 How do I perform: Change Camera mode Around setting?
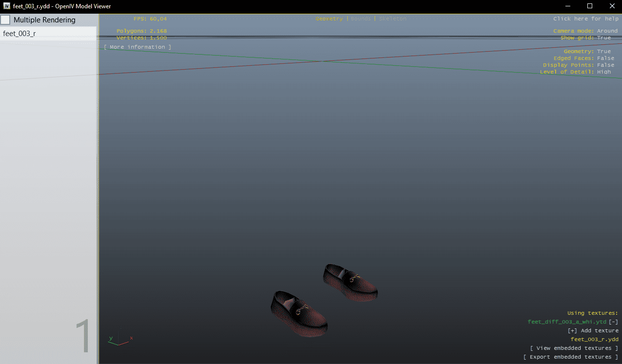coord(607,31)
